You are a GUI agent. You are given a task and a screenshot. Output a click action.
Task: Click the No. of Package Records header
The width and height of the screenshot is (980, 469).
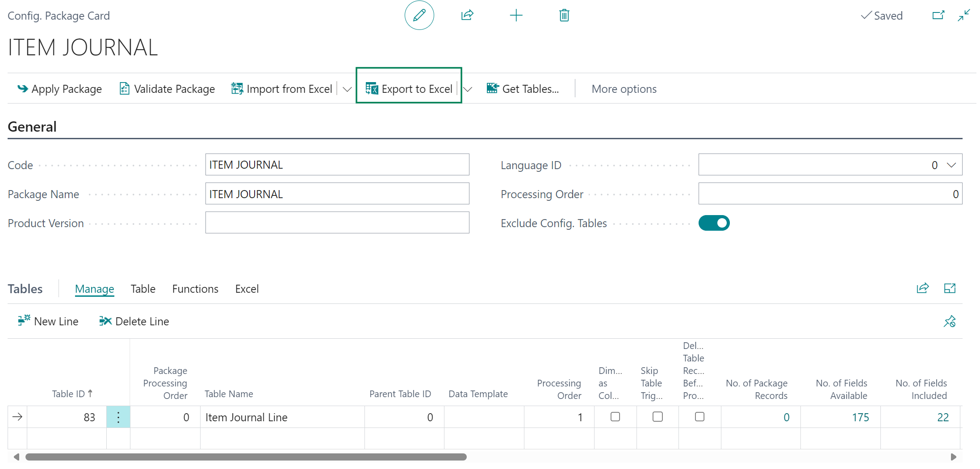pyautogui.click(x=757, y=389)
